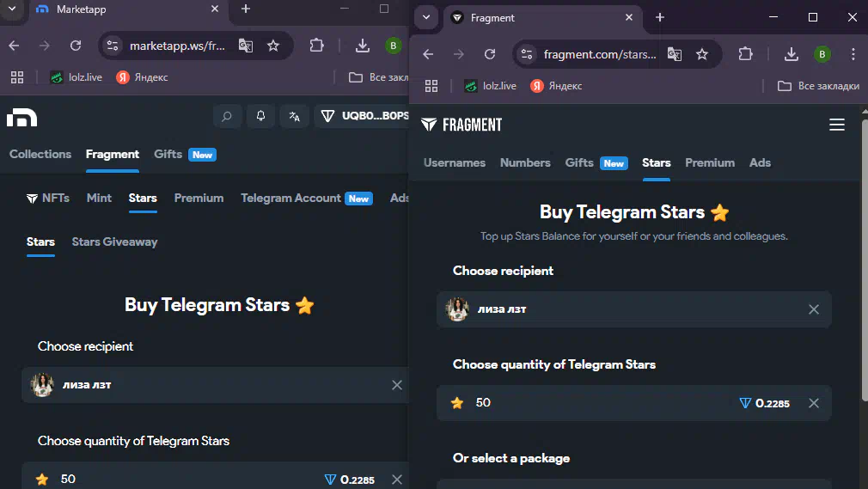Open profile B avatar in Marketapp window
The image size is (868, 489).
tap(394, 46)
